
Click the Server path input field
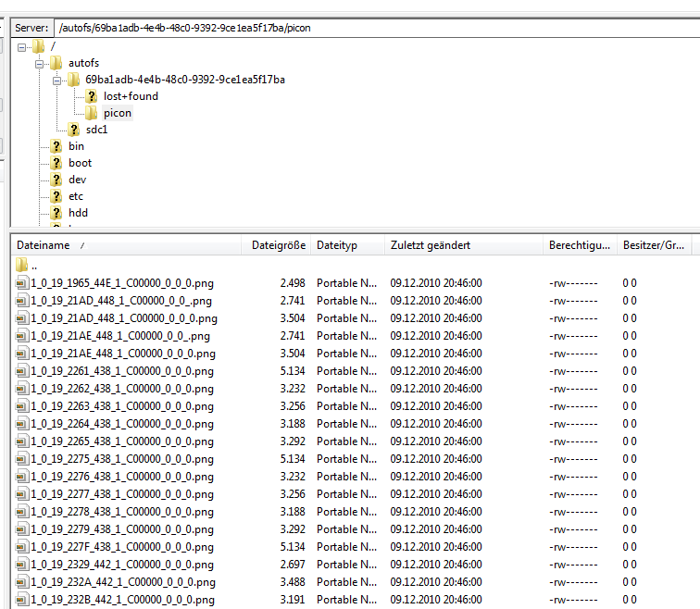[x=370, y=28]
